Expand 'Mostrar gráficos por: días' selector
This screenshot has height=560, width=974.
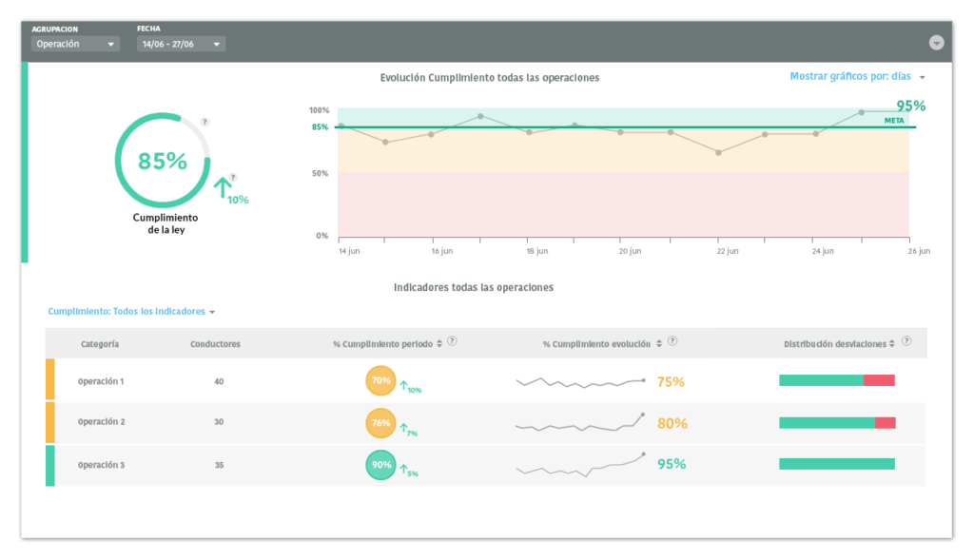pos(857,77)
